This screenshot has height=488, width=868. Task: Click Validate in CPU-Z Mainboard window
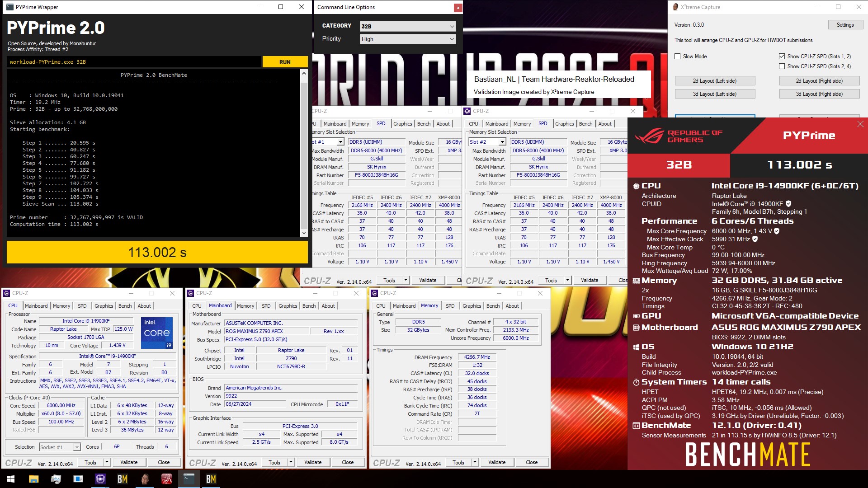[x=313, y=462]
